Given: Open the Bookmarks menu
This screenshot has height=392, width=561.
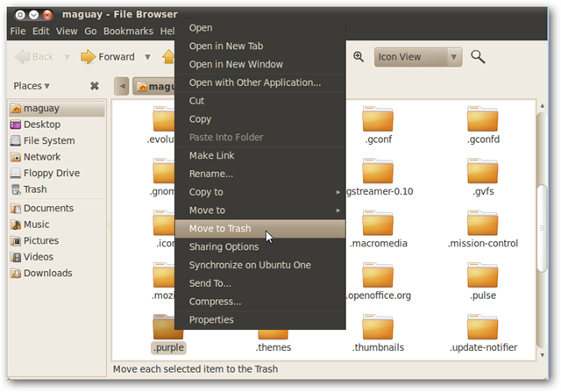Looking at the screenshot, I should click(128, 32).
